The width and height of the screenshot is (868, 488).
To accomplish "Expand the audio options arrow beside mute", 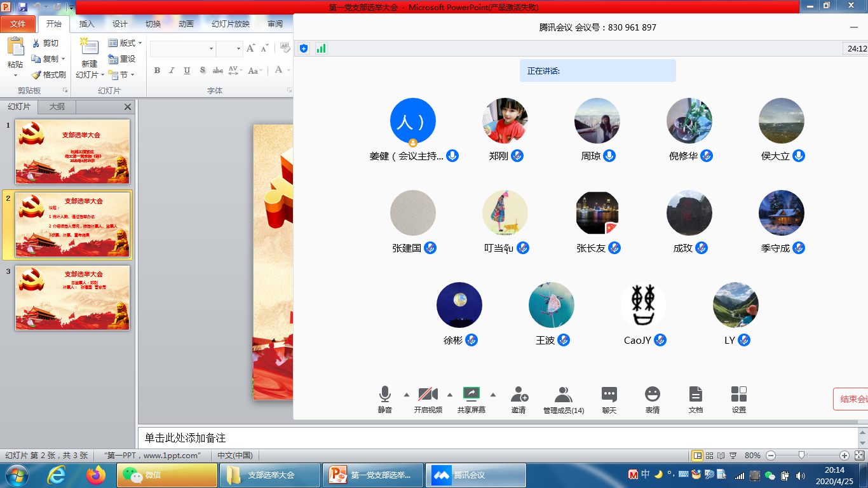I will pos(407,395).
